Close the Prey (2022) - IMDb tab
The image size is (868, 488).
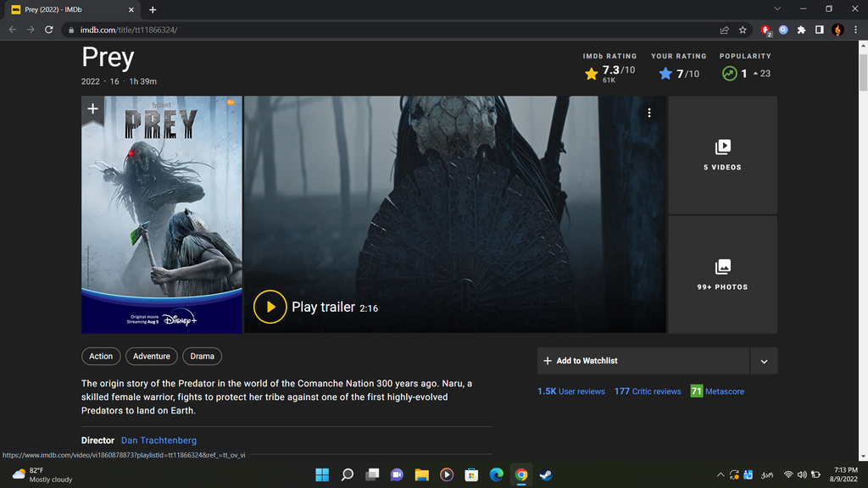coord(131,9)
